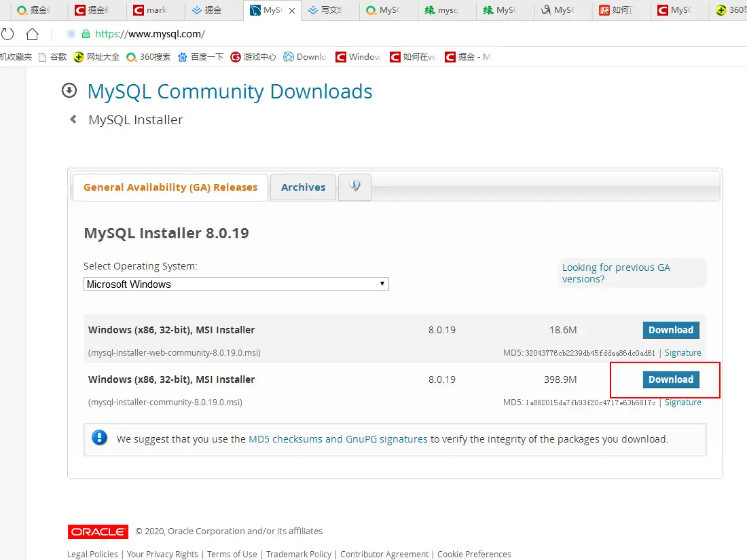Image resolution: width=747 pixels, height=560 pixels.
Task: Open Signature link for web-community installer
Action: click(x=682, y=353)
